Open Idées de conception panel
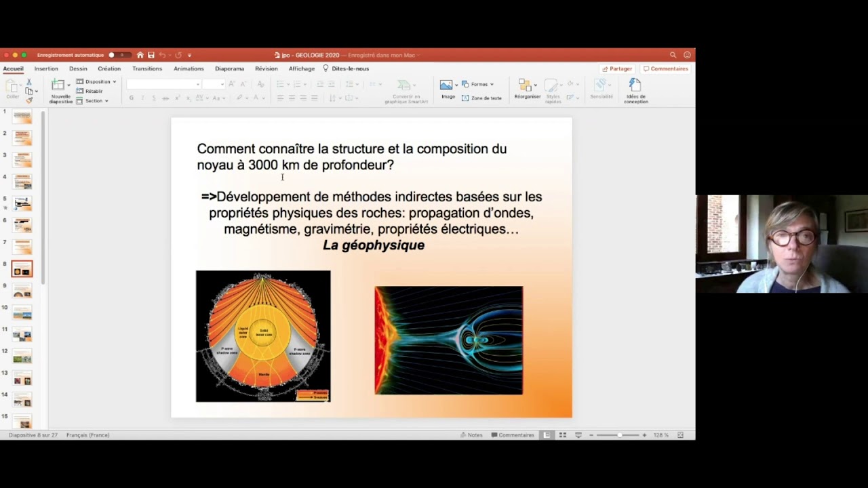 [635, 90]
